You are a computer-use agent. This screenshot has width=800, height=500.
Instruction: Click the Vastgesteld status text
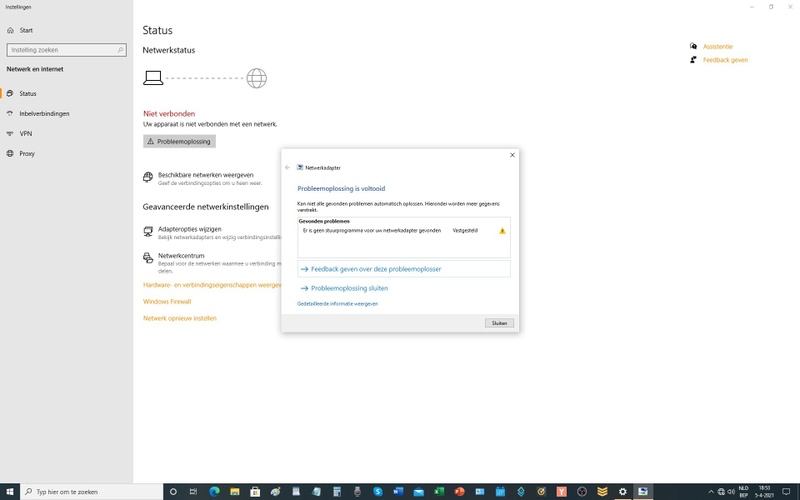pyautogui.click(x=465, y=231)
